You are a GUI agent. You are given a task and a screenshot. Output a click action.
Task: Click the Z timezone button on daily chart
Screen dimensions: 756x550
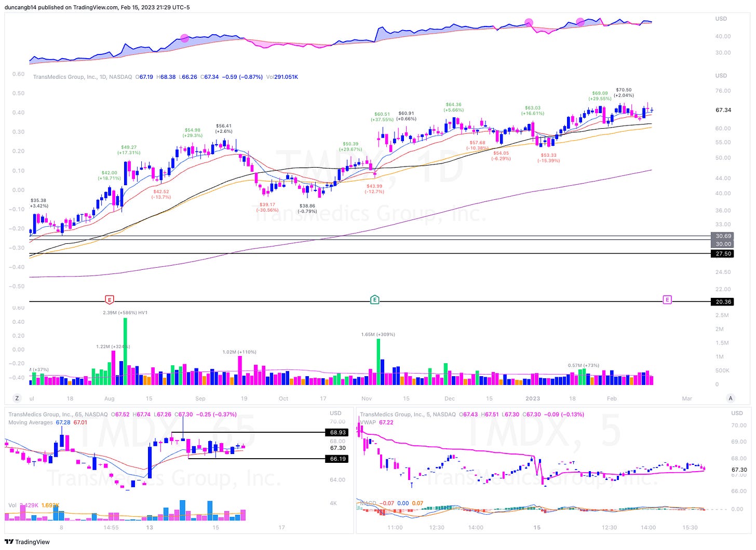tap(17, 398)
